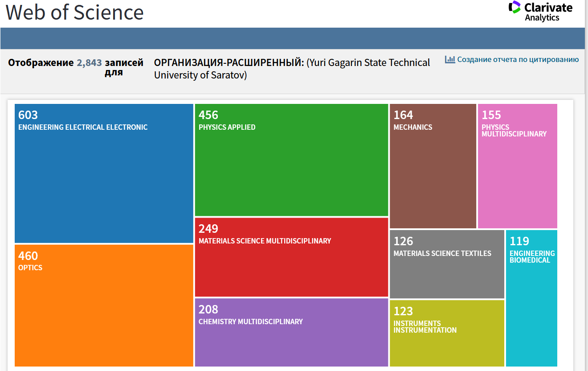Open the citation report creation link
Image resolution: width=588 pixels, height=371 pixels.
pos(518,59)
